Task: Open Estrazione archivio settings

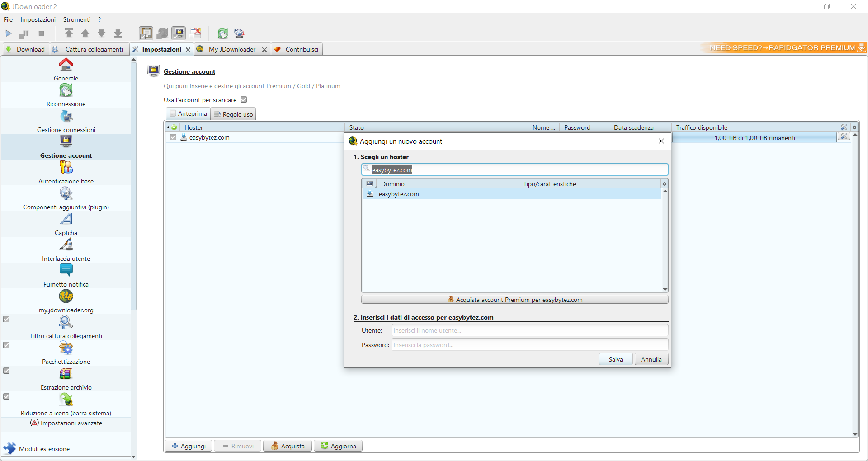Action: coord(66,379)
